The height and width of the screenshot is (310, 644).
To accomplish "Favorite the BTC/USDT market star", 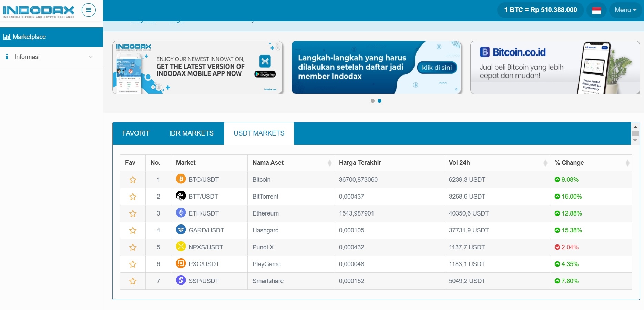I will tap(133, 180).
